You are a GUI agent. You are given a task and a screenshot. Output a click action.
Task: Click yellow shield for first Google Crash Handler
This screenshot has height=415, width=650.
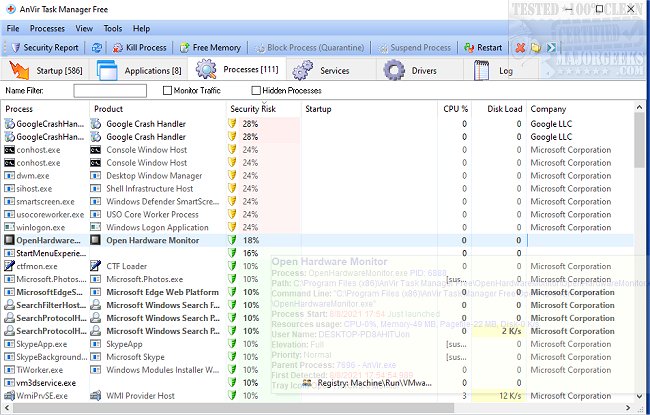pos(233,124)
